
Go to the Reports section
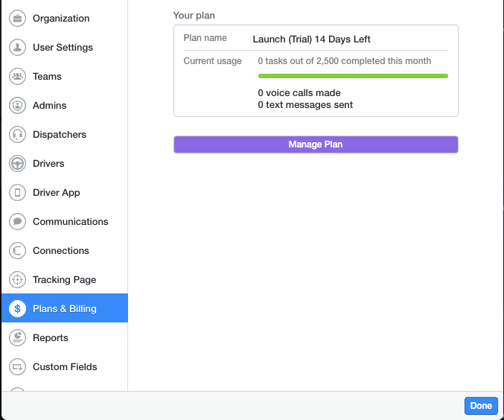[65, 337]
